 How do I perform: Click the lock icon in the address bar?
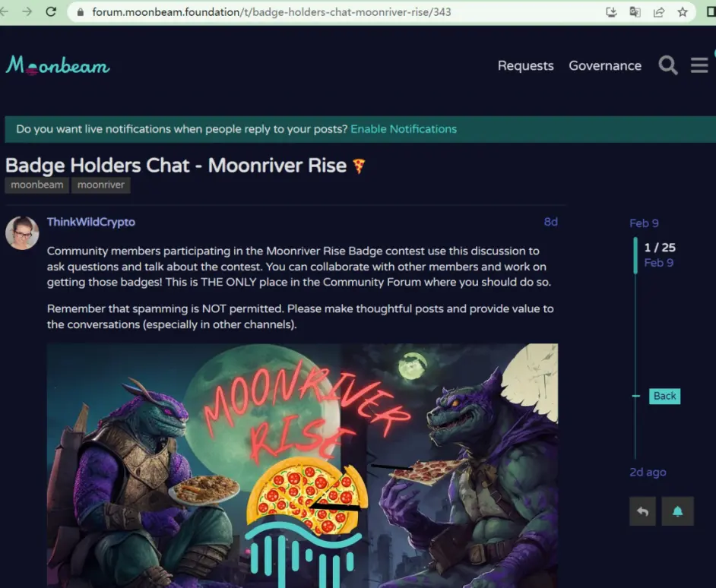(81, 12)
